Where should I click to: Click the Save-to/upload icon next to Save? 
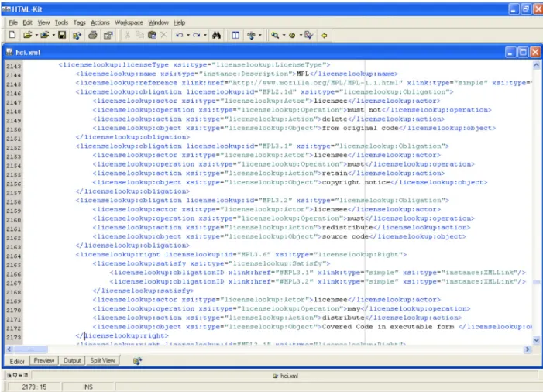(x=77, y=36)
